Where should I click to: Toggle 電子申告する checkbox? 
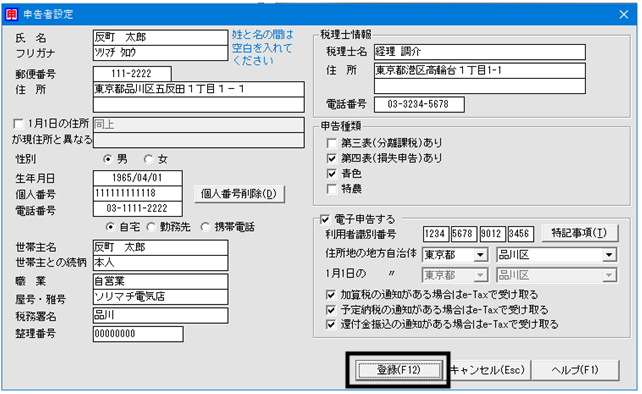[325, 220]
